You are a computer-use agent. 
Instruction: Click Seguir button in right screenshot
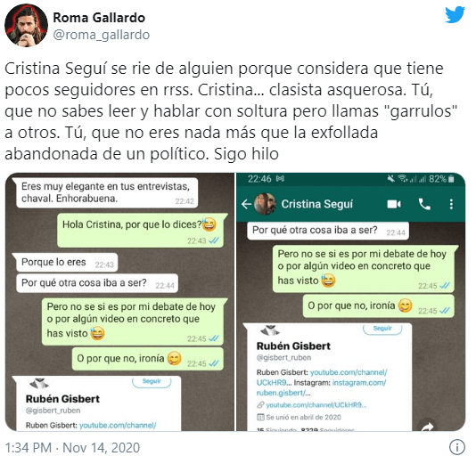[x=382, y=329]
